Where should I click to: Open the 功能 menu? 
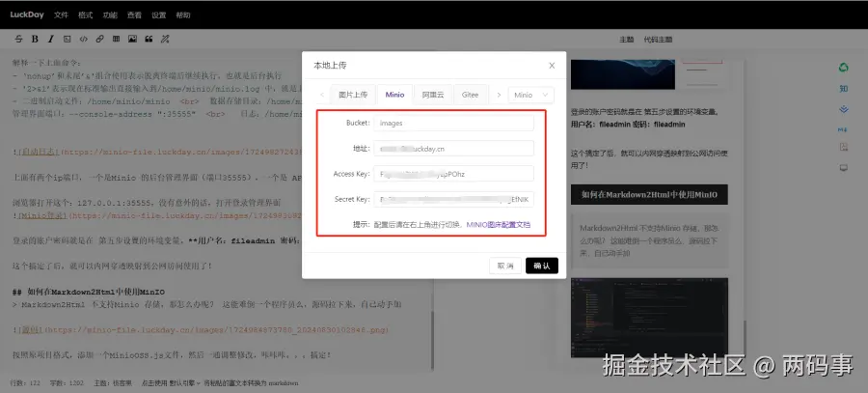tap(110, 14)
